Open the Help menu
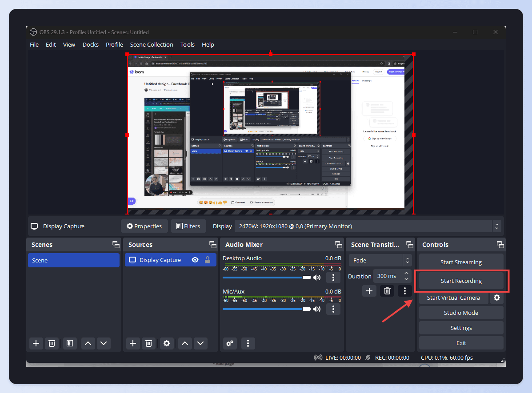This screenshot has height=393, width=532. click(x=208, y=44)
